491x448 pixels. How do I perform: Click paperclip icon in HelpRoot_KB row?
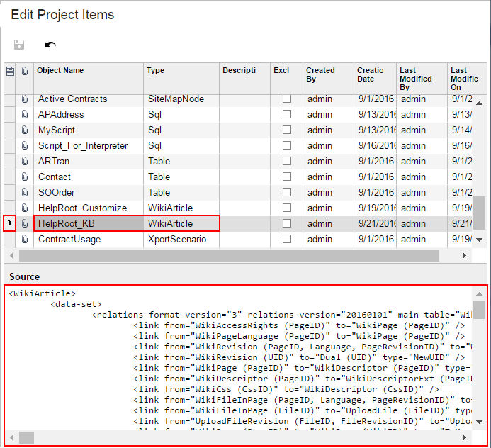tap(24, 224)
